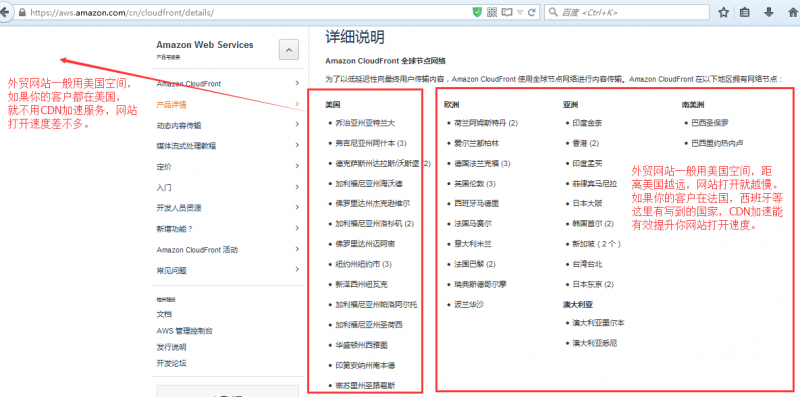This screenshot has width=800, height=397.
Task: Open the 开发论坛 link
Action: coord(171,363)
